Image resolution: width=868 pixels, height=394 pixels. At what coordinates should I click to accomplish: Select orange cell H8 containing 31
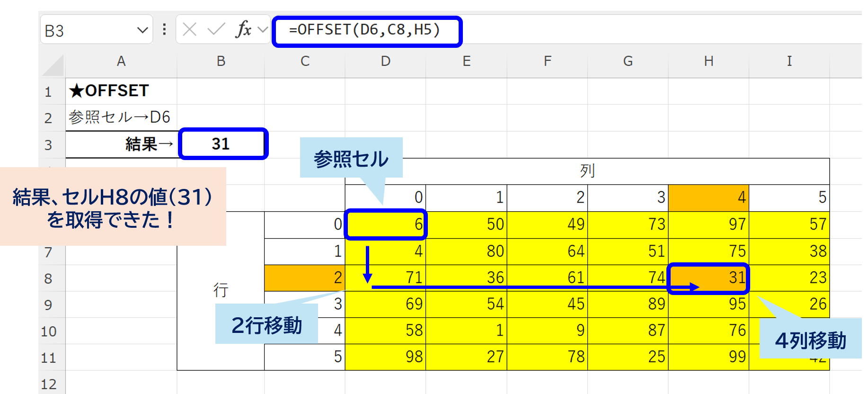tap(708, 278)
